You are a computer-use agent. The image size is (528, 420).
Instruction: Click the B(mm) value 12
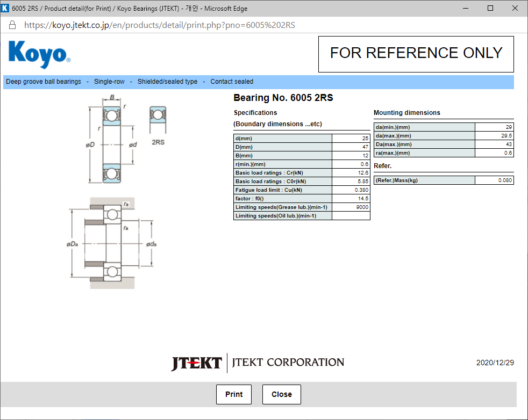tap(351, 155)
